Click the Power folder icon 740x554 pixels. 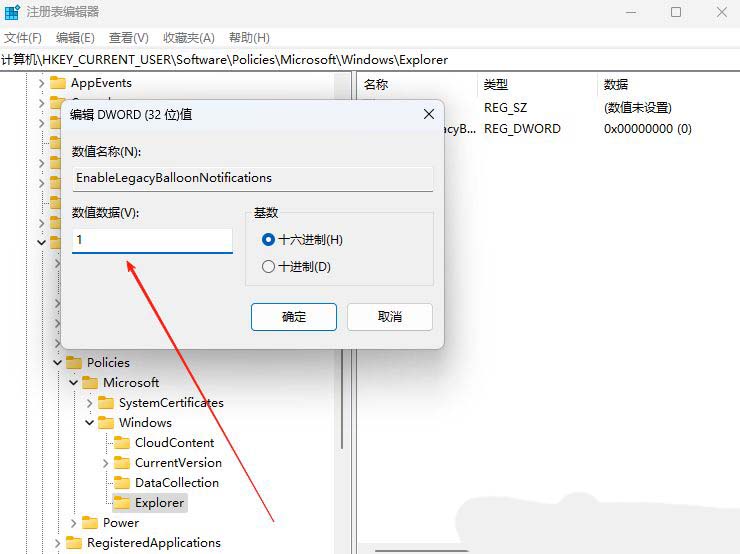(x=90, y=523)
